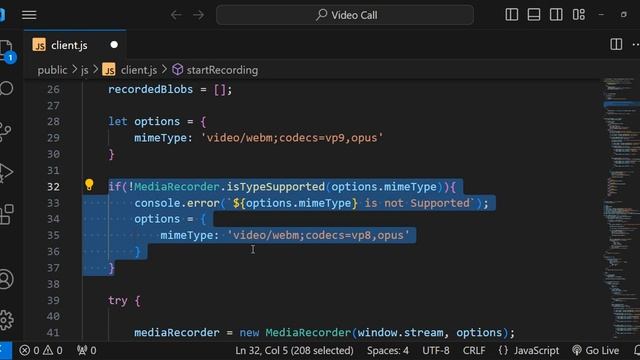Click 'recordedBlobs' on line 26
Image resolution: width=640 pixels, height=360 pixels.
coord(150,89)
